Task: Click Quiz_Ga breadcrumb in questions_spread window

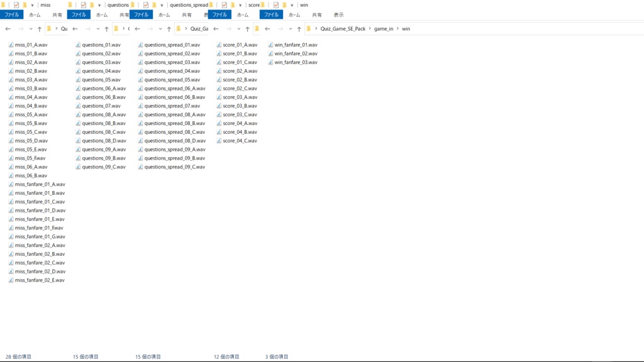Action: point(199,29)
